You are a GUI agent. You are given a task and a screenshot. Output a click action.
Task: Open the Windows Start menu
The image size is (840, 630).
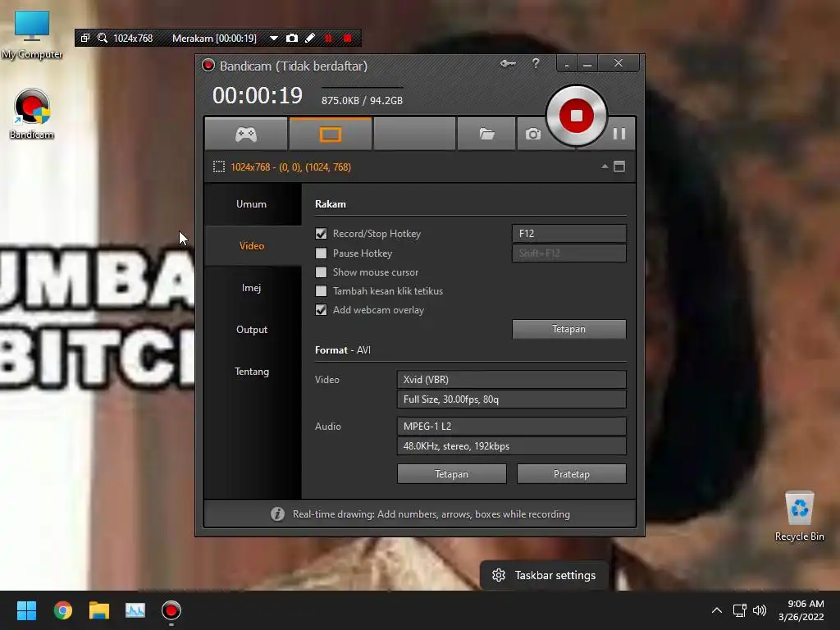coord(26,610)
